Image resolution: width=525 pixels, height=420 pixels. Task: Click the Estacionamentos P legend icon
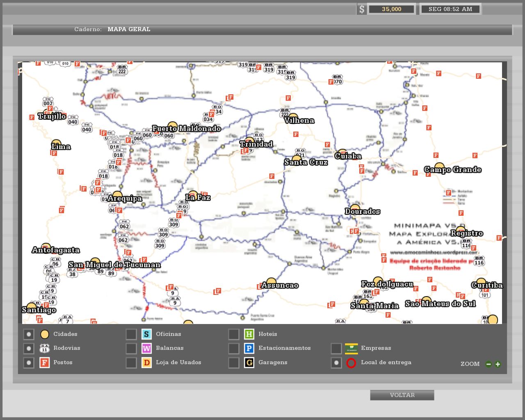[x=249, y=348]
